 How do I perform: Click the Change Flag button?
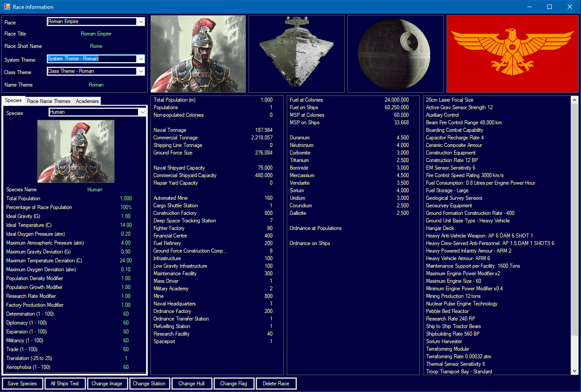pos(234,384)
